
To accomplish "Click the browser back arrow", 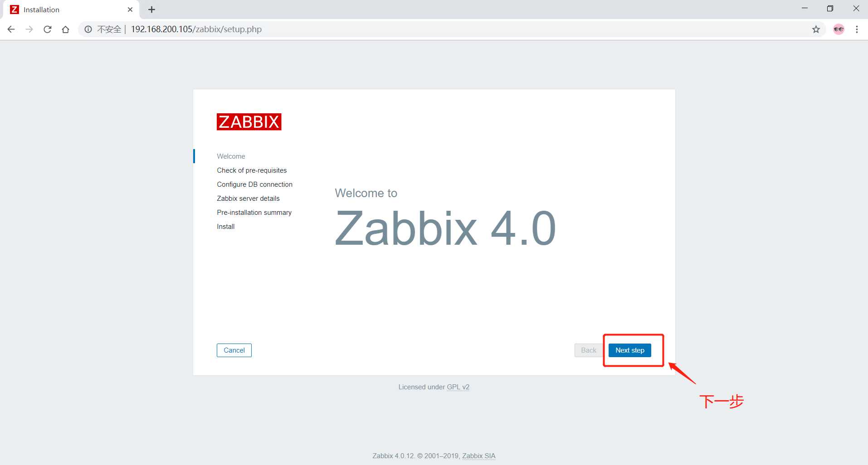I will click(x=11, y=29).
